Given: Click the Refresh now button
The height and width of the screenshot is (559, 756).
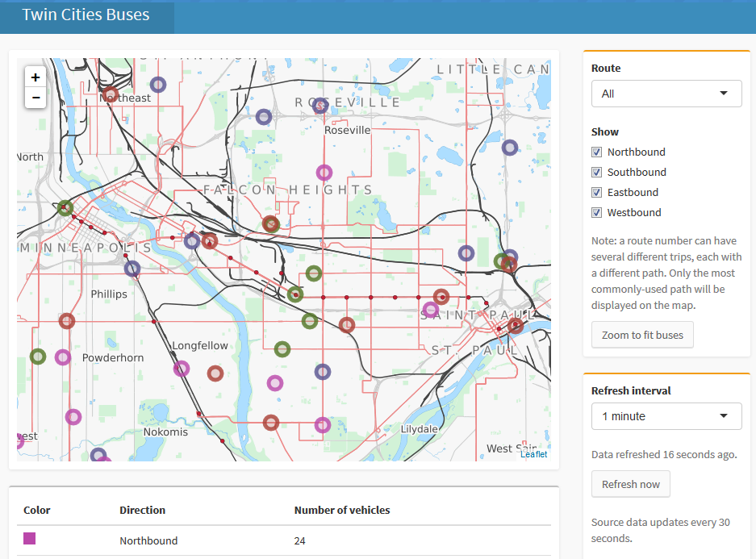Looking at the screenshot, I should (630, 484).
